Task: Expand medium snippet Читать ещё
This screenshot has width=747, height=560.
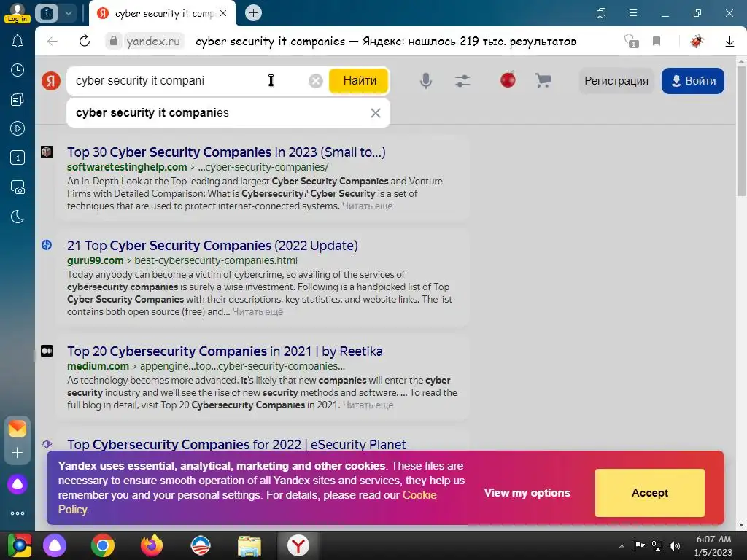Action: click(368, 405)
